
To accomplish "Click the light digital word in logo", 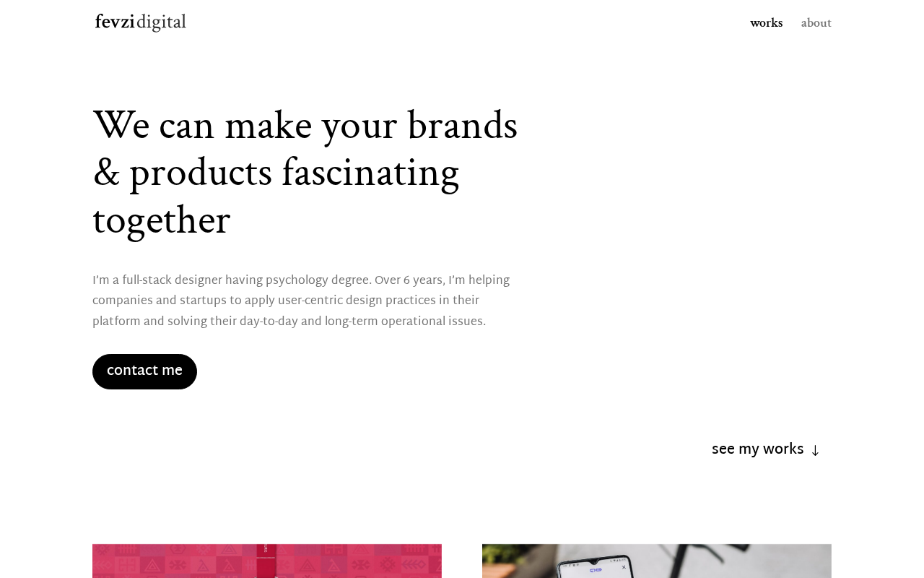I will click(x=161, y=23).
